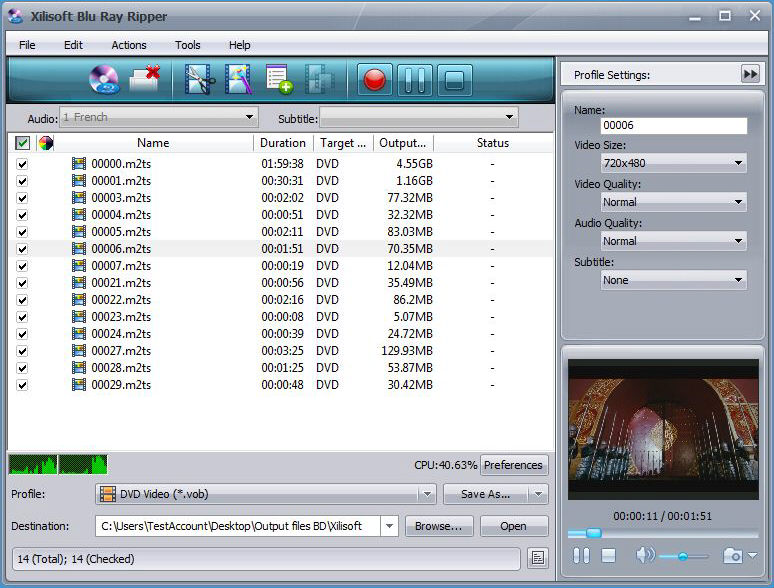Viewport: 774px width, 588px height.
Task: Click the film icon of 00029.m2ts
Action: [79, 385]
